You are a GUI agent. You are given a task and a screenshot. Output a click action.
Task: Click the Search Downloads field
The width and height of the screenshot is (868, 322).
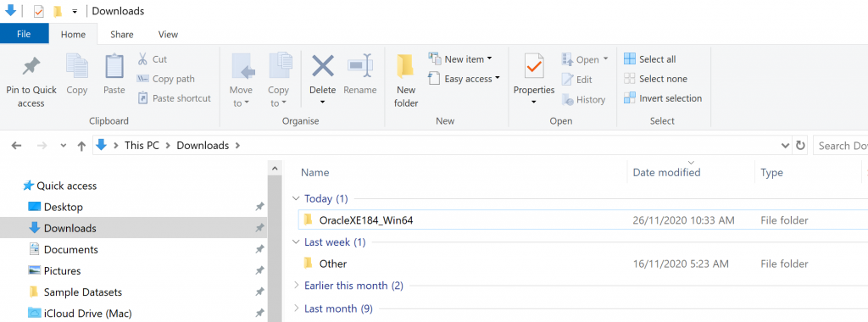pyautogui.click(x=840, y=146)
